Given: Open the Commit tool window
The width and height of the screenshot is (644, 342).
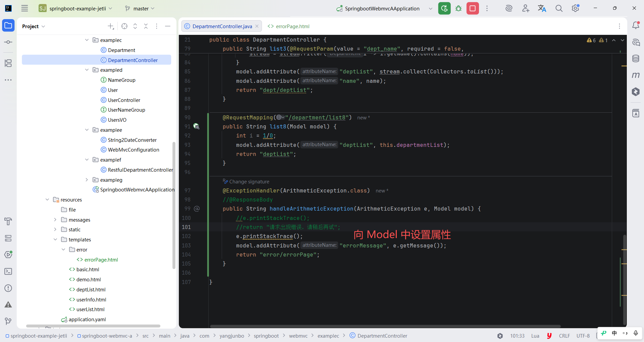Looking at the screenshot, I should tap(8, 42).
